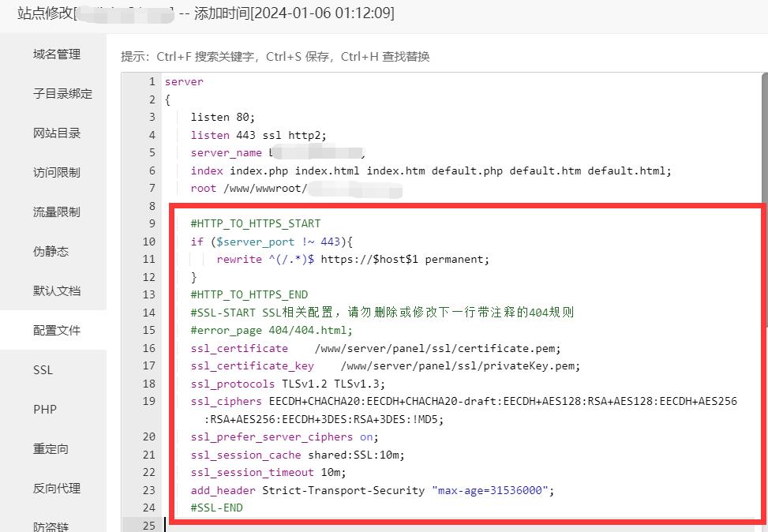Click line number 11 in gutter
Image resolution: width=768 pixels, height=532 pixels.
tap(149, 260)
